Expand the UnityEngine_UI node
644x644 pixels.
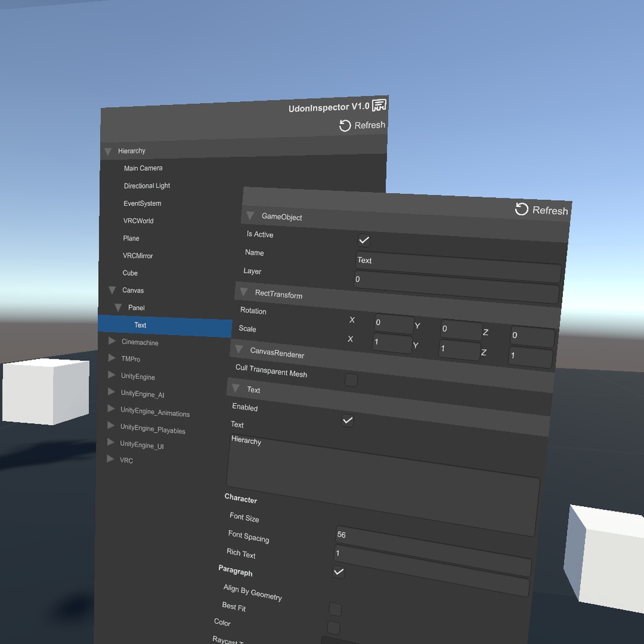(111, 442)
